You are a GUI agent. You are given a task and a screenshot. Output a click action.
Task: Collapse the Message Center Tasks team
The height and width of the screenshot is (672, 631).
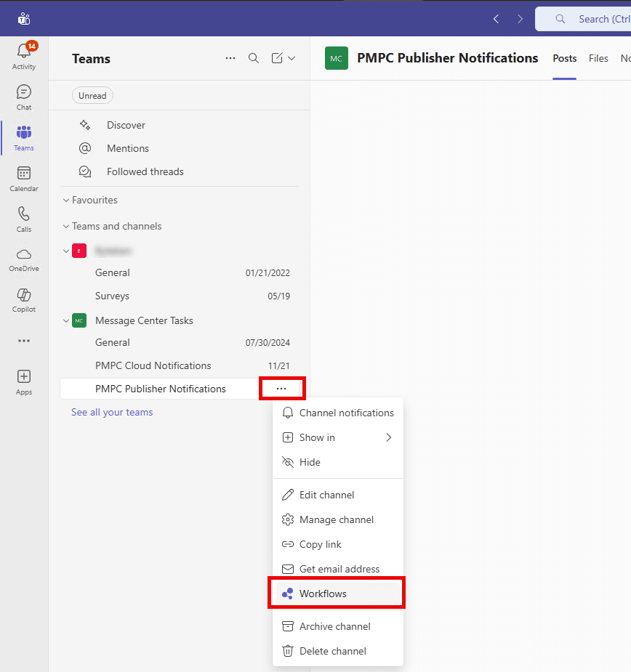pos(66,320)
